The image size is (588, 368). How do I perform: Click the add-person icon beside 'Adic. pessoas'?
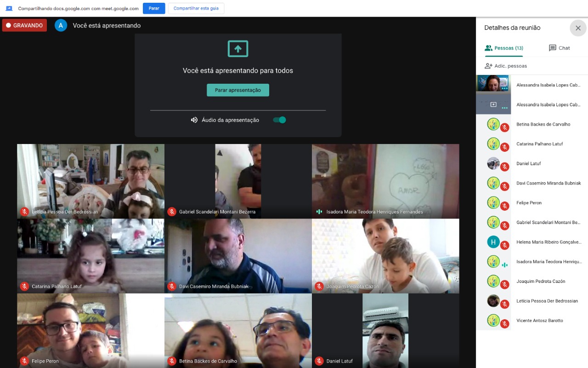tap(488, 66)
